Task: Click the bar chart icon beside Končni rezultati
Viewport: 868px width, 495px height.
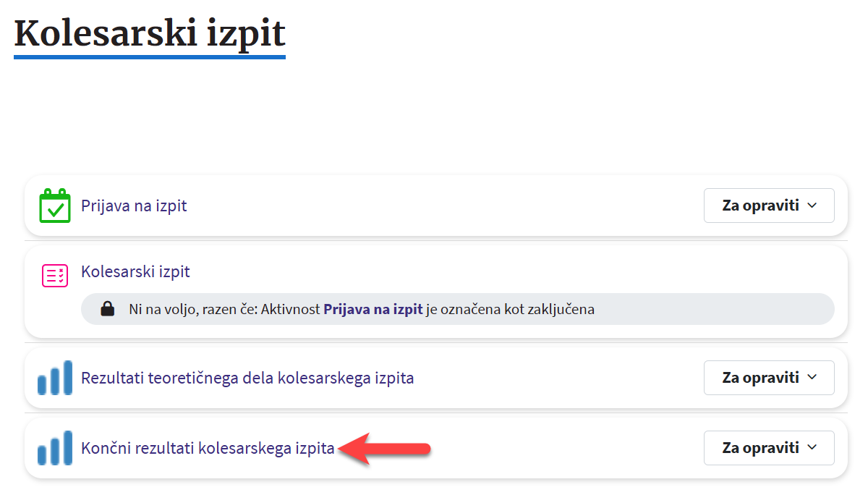Action: (54, 448)
